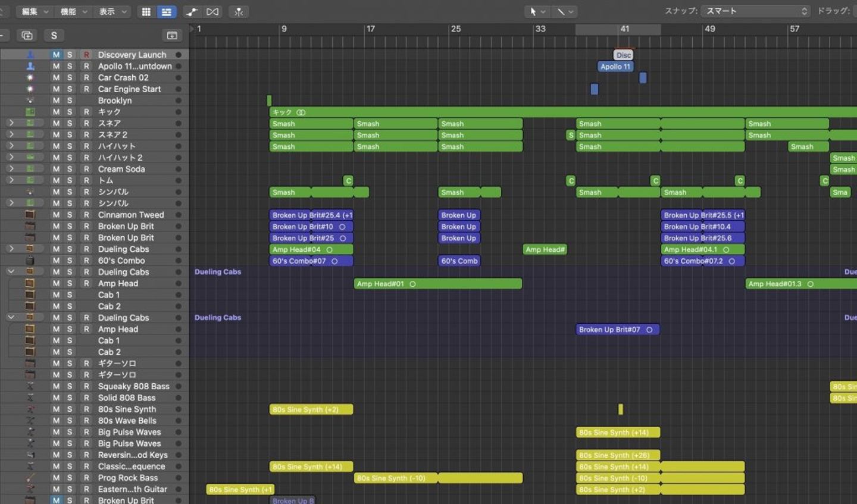The width and height of the screenshot is (857, 504).
Task: Select the Apollo 11 region
Action: pos(615,67)
